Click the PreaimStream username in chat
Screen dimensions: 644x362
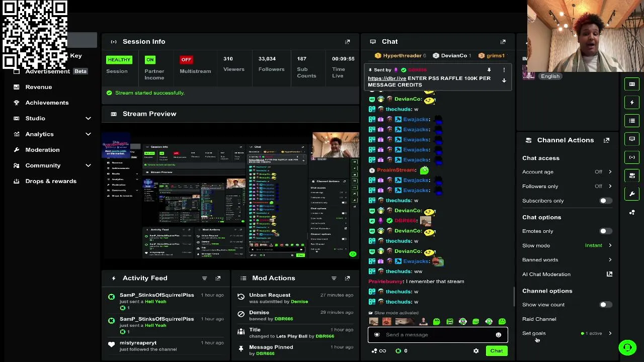click(396, 170)
